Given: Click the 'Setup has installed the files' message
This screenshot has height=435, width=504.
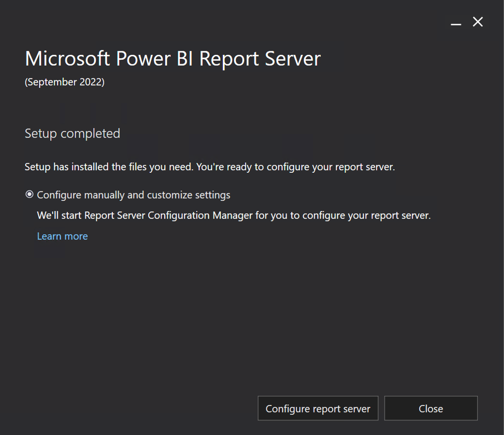Looking at the screenshot, I should [x=209, y=167].
